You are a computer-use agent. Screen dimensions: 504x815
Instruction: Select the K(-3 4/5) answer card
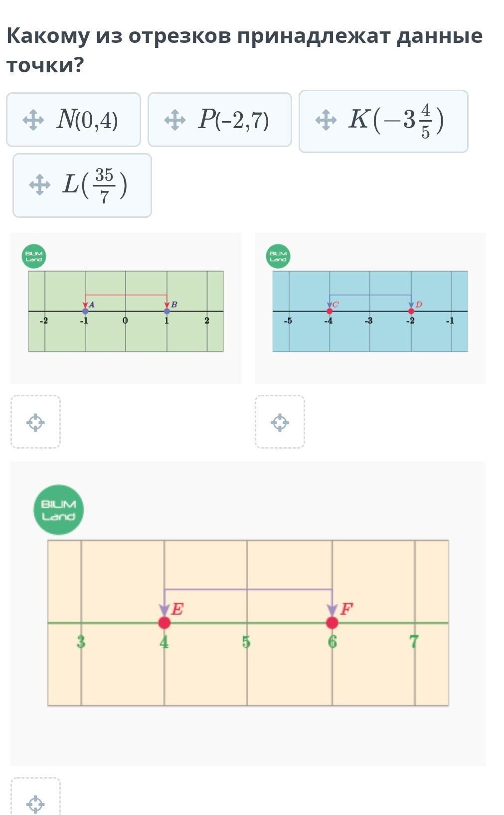coord(383,121)
